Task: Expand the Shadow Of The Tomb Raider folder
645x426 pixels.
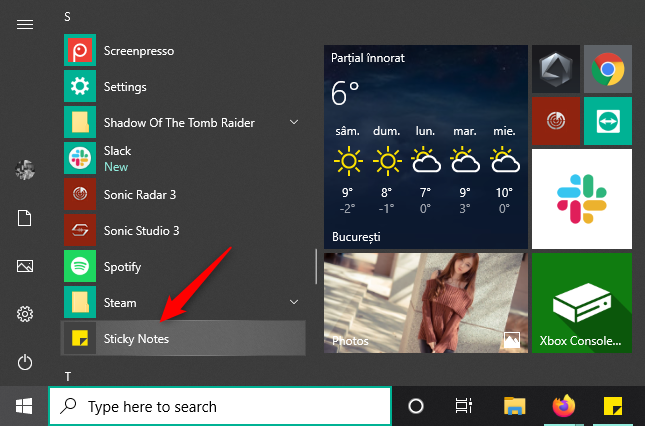Action: [x=294, y=122]
